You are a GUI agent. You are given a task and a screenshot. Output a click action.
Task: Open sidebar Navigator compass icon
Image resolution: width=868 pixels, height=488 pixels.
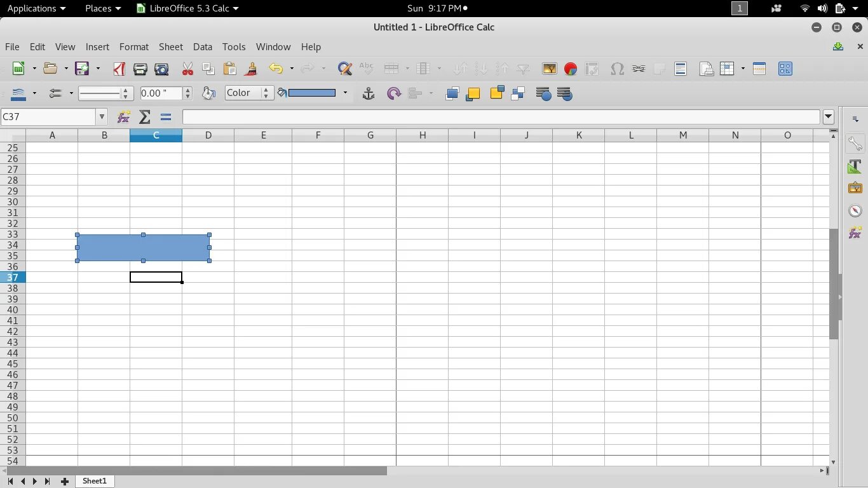[x=855, y=210]
